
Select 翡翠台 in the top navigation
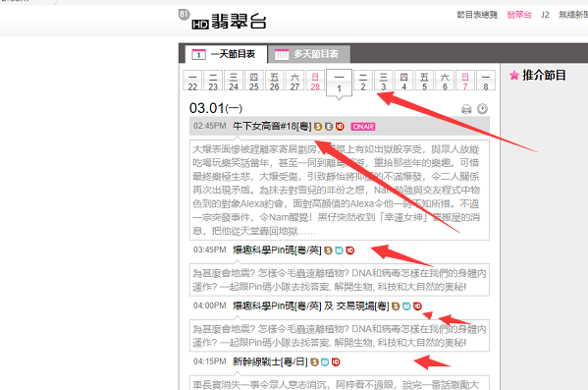[519, 15]
